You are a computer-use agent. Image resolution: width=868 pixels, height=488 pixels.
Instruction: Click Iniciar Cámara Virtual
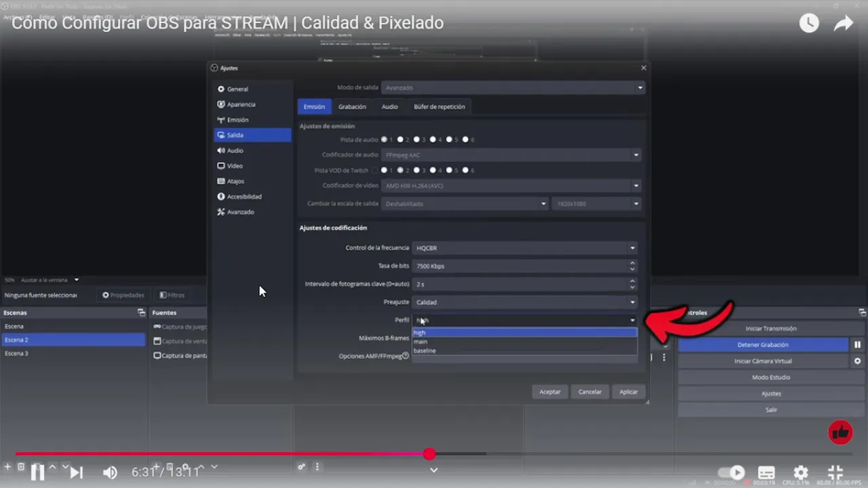(763, 361)
